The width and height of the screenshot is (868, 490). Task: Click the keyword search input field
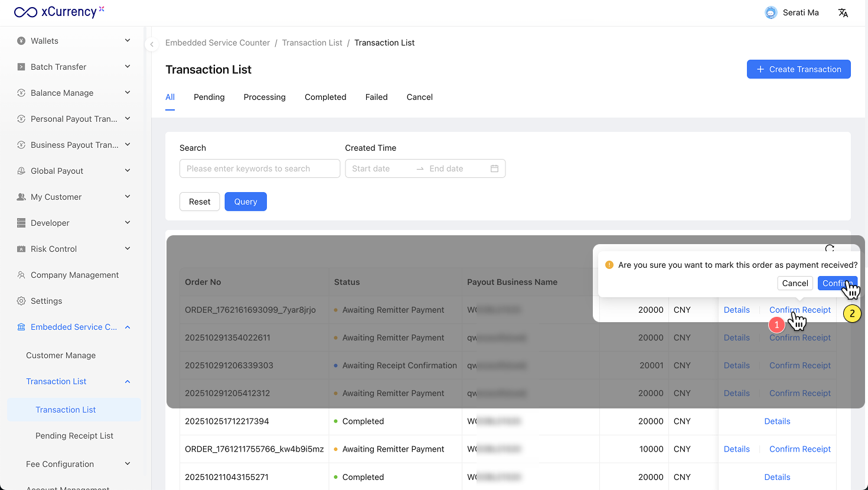(x=260, y=168)
